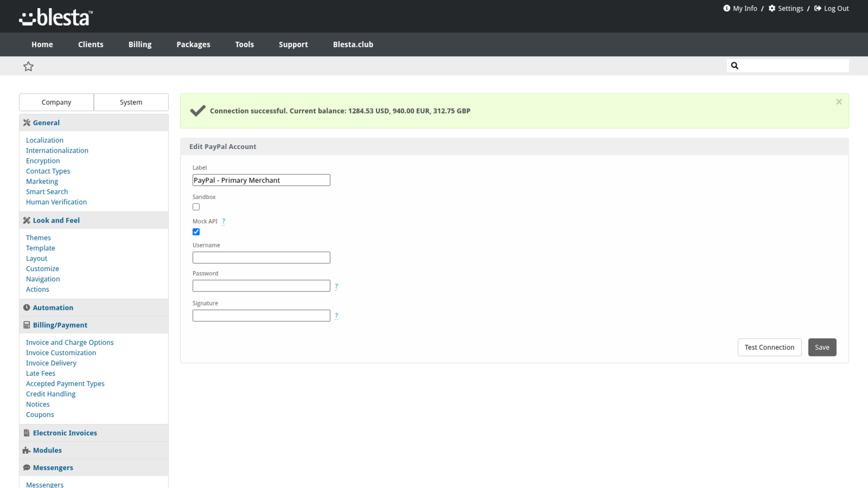Open the Blesta.club menu item
The width and height of the screenshot is (868, 488).
tap(353, 44)
